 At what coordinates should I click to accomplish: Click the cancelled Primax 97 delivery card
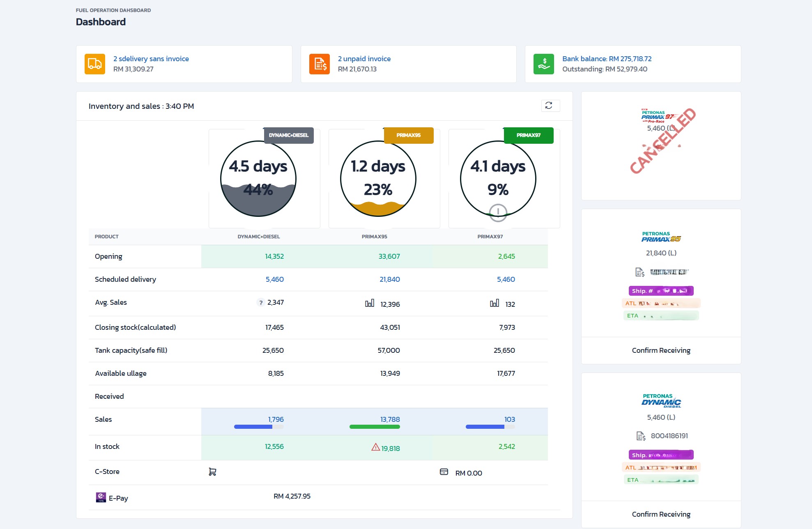[661, 146]
